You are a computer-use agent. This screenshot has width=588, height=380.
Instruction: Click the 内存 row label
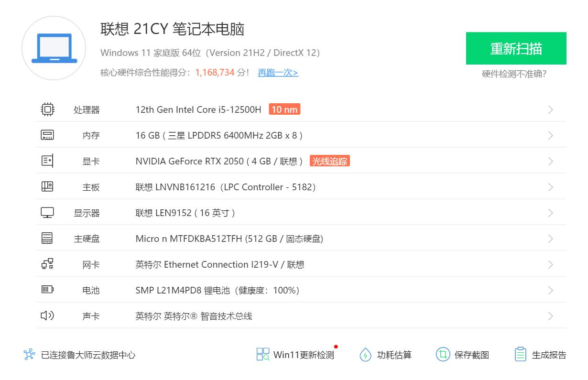pyautogui.click(x=91, y=136)
